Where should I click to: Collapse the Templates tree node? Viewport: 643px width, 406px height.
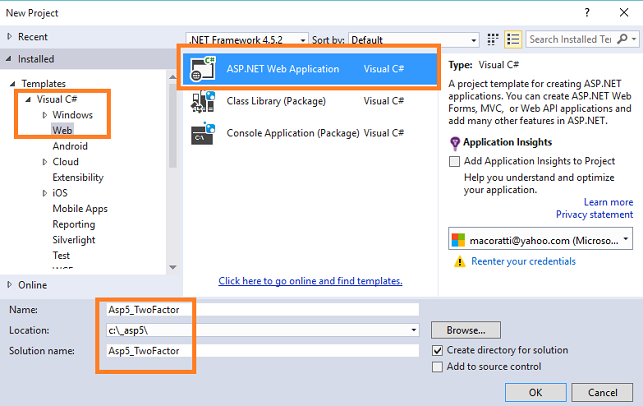point(13,84)
